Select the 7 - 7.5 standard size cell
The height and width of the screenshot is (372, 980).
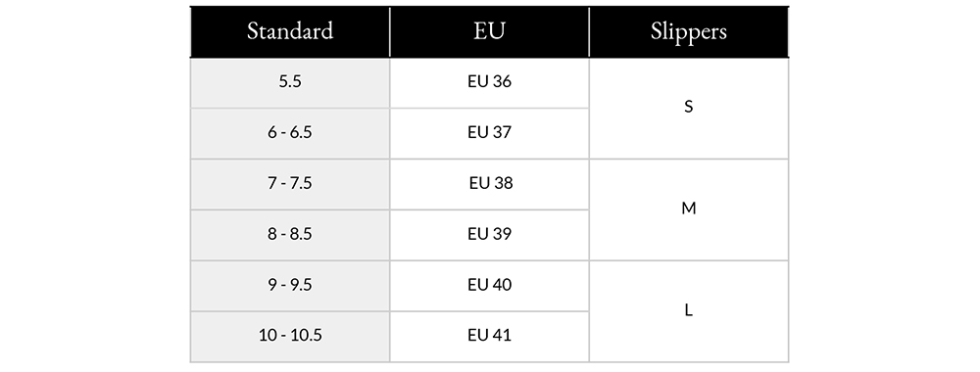pos(290,184)
